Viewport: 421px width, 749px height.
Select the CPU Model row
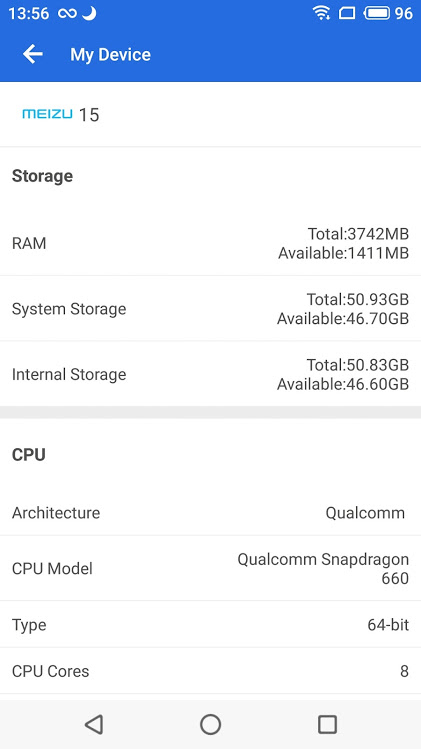click(x=210, y=568)
